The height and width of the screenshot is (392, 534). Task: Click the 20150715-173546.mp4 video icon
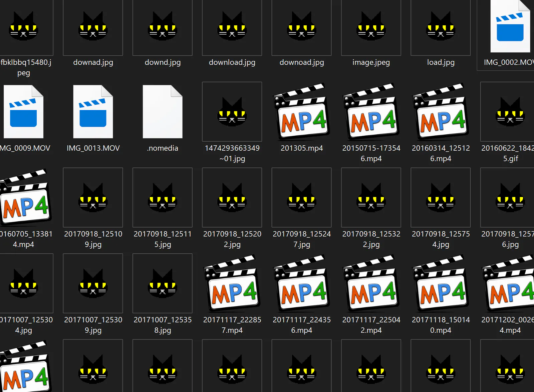point(371,112)
